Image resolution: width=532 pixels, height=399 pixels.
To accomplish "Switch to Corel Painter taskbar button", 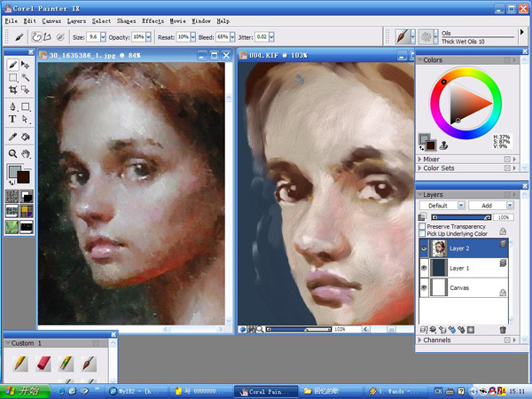I will tap(266, 392).
